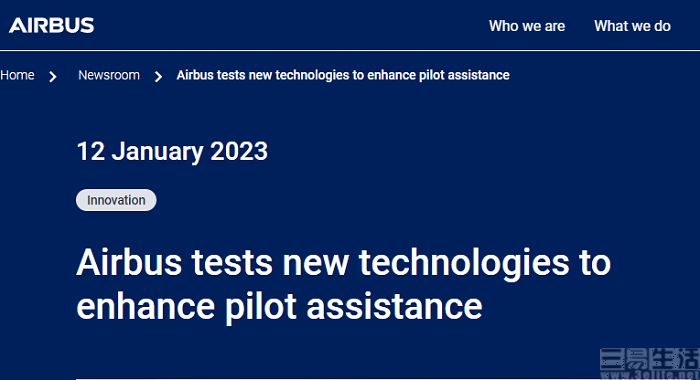Open the What we do menu
The height and width of the screenshot is (380, 700).
pos(632,26)
